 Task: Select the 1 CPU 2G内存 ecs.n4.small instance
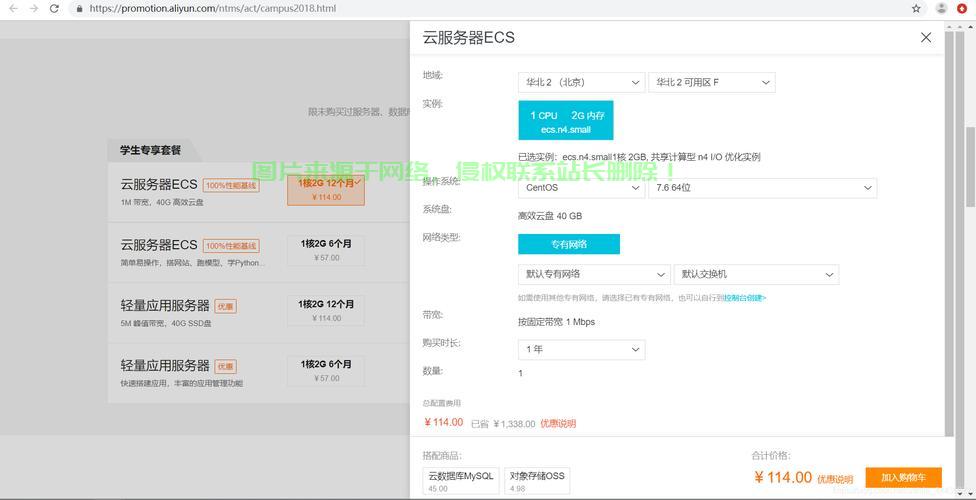point(566,120)
